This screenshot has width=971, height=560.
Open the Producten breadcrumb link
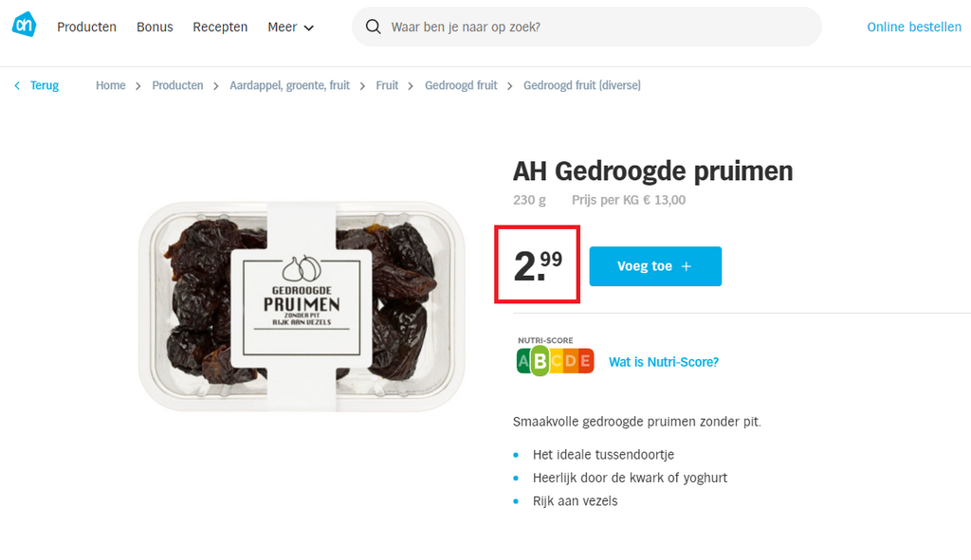pyautogui.click(x=177, y=85)
